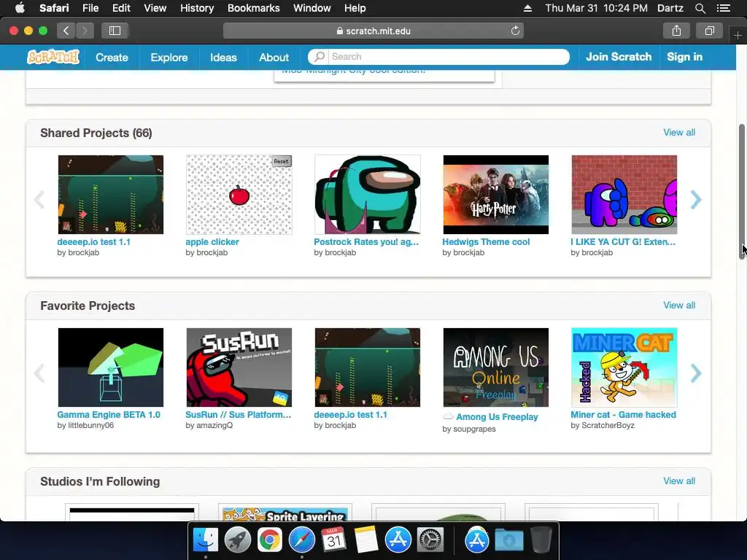The width and height of the screenshot is (747, 560).
Task: Open the Ideas page link
Action: pos(223,57)
